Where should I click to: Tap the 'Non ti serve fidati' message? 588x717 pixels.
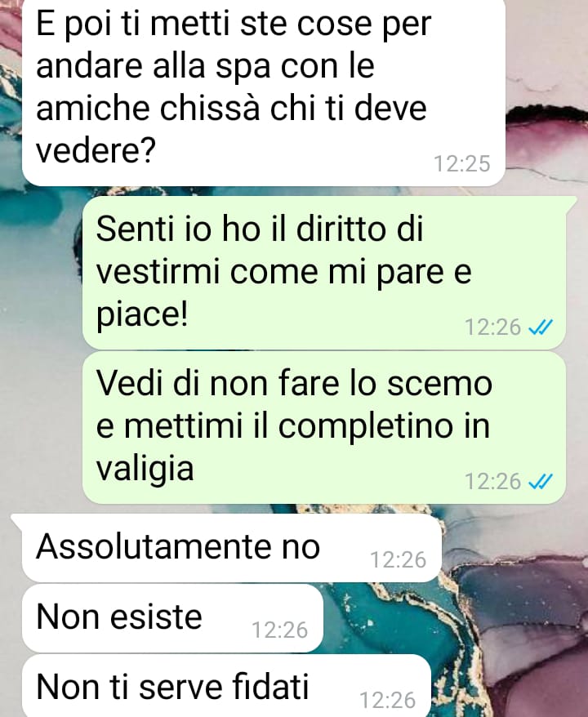tap(226, 686)
